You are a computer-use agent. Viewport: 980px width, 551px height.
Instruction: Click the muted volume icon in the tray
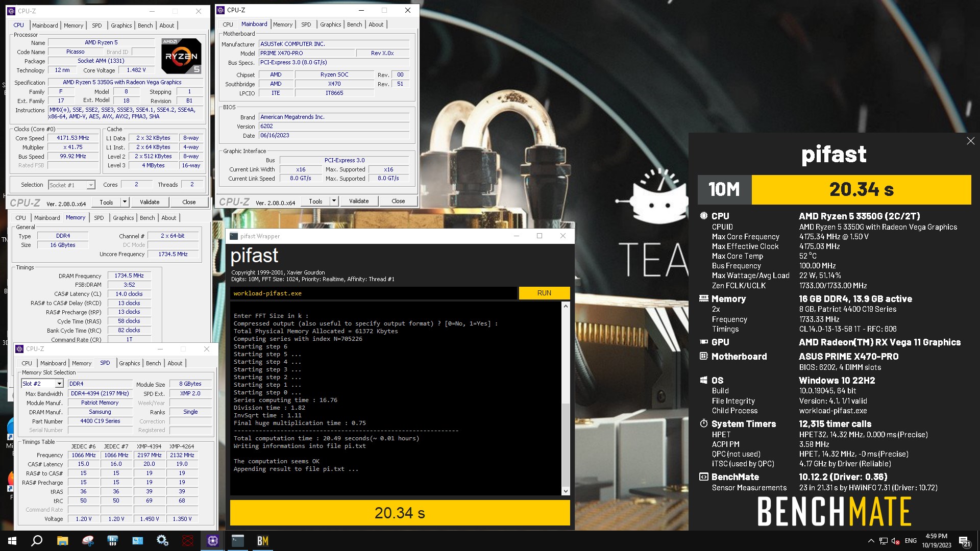(x=896, y=541)
